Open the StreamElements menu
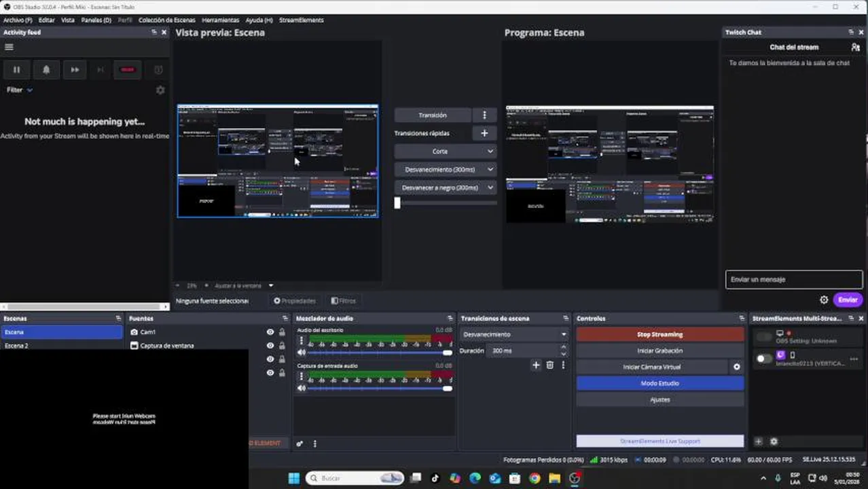The height and width of the screenshot is (489, 868). (x=301, y=20)
